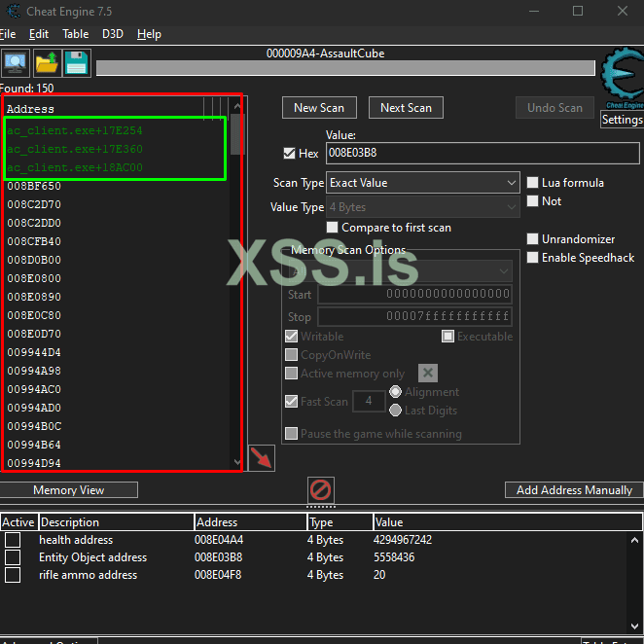Screen dimensions: 644x644
Task: Click the Undo Scan button
Action: pyautogui.click(x=555, y=108)
